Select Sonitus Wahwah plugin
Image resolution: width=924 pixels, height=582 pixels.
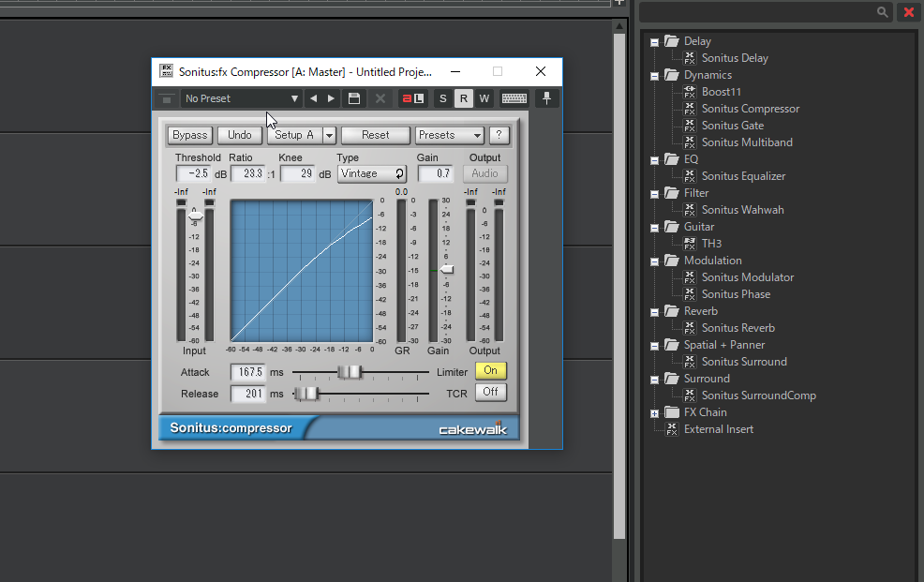[x=742, y=210]
